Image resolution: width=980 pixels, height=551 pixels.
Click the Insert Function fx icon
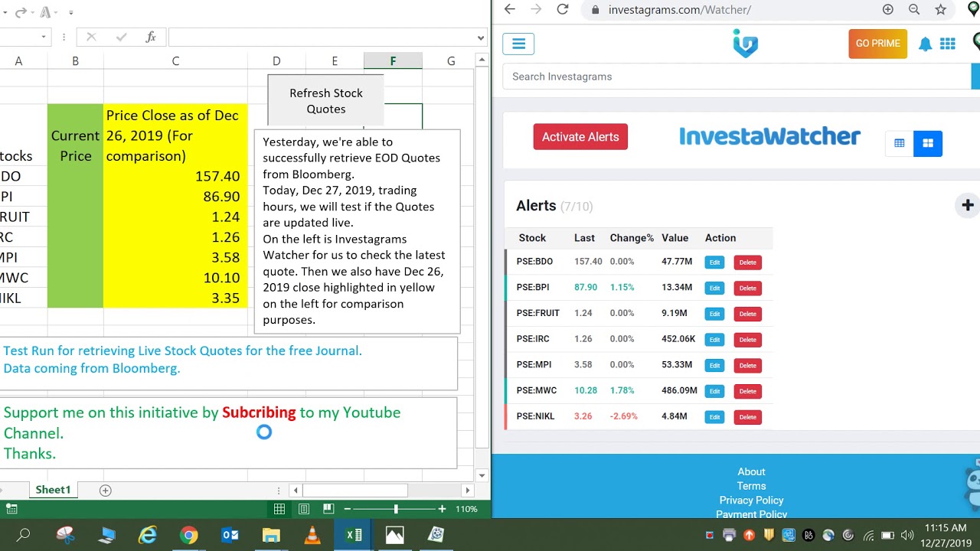click(x=151, y=37)
